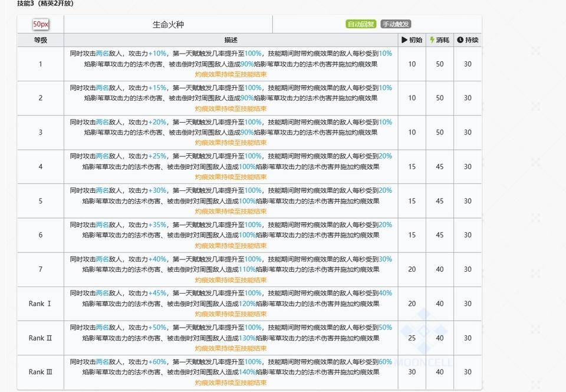Click Rank Ⅰ row's 消耗 value 40
This screenshot has height=392, width=566.
pyautogui.click(x=440, y=304)
